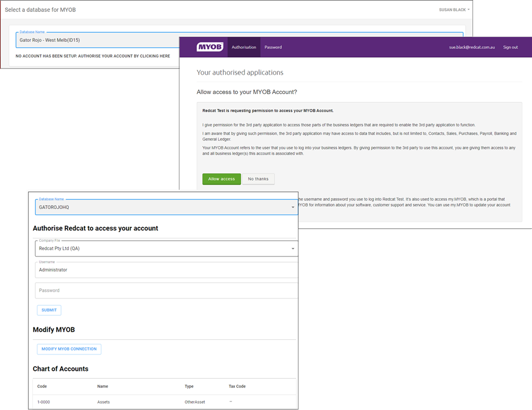Decline with the No thanks button

pyautogui.click(x=258, y=179)
